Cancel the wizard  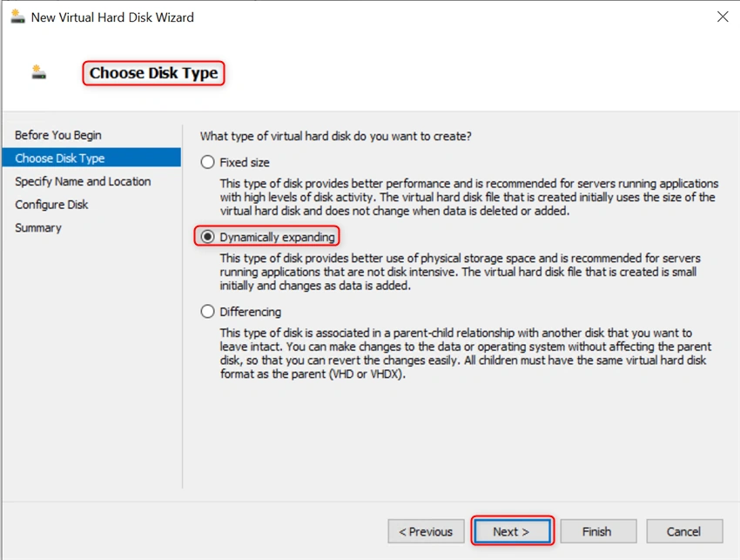point(684,531)
